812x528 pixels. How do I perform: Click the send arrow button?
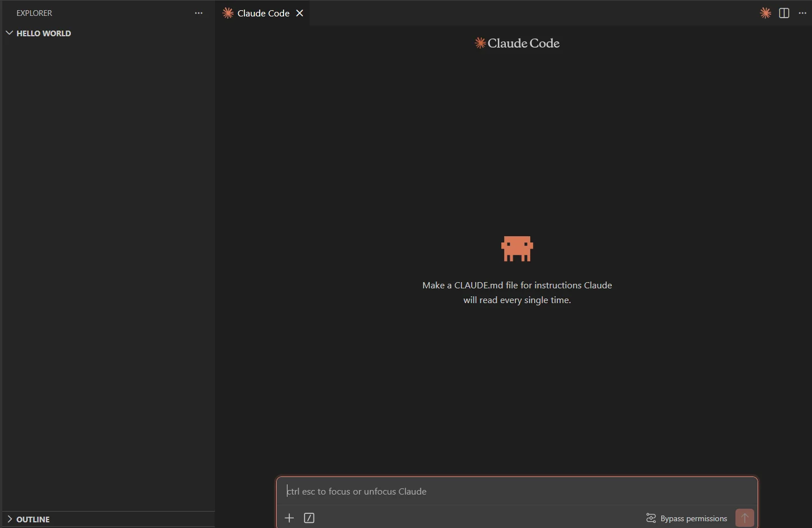click(745, 518)
